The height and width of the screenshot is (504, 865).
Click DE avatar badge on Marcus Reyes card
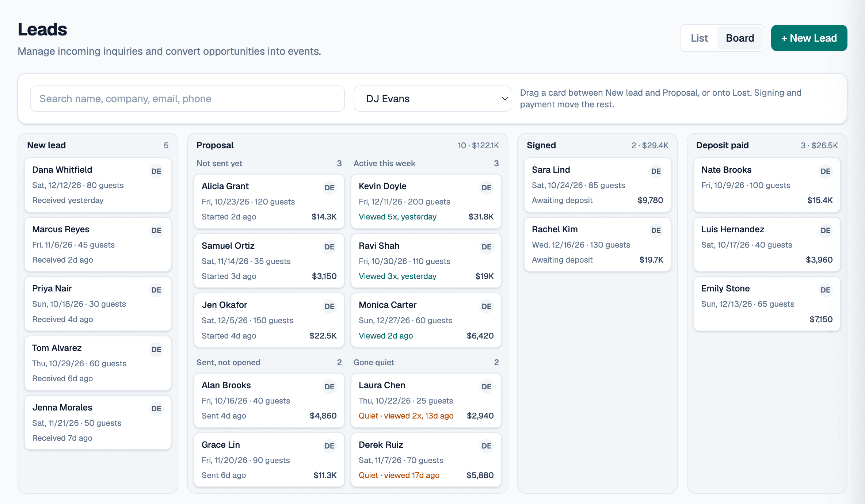point(156,230)
